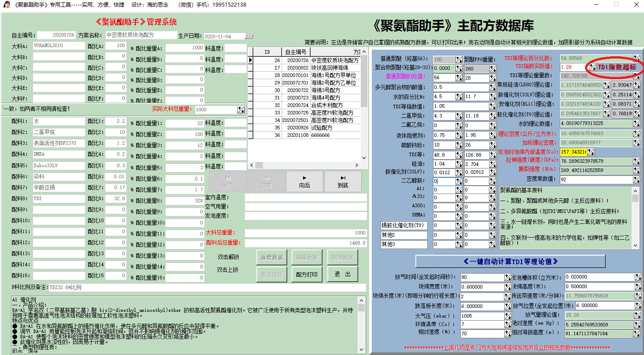The width and height of the screenshot is (644, 355).
Task: Click spinner of TDI等理论百分比数 field
Action: (x=637, y=58)
